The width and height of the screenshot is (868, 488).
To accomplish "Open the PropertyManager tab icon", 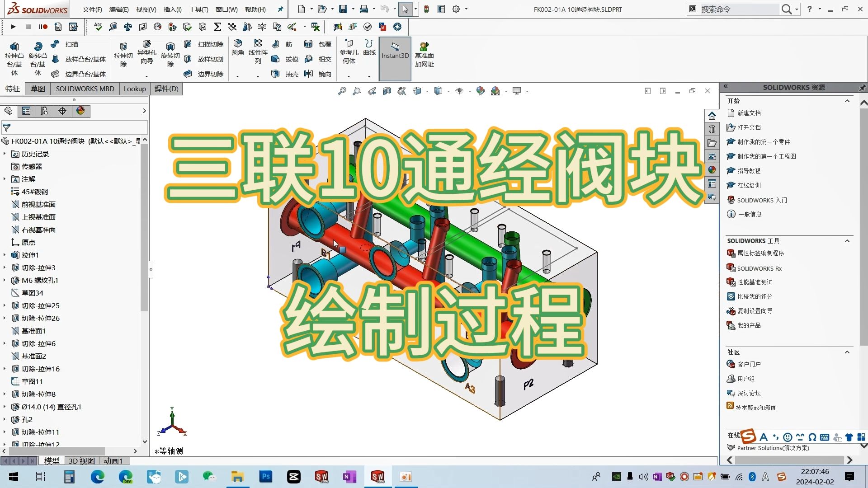I will tap(26, 111).
